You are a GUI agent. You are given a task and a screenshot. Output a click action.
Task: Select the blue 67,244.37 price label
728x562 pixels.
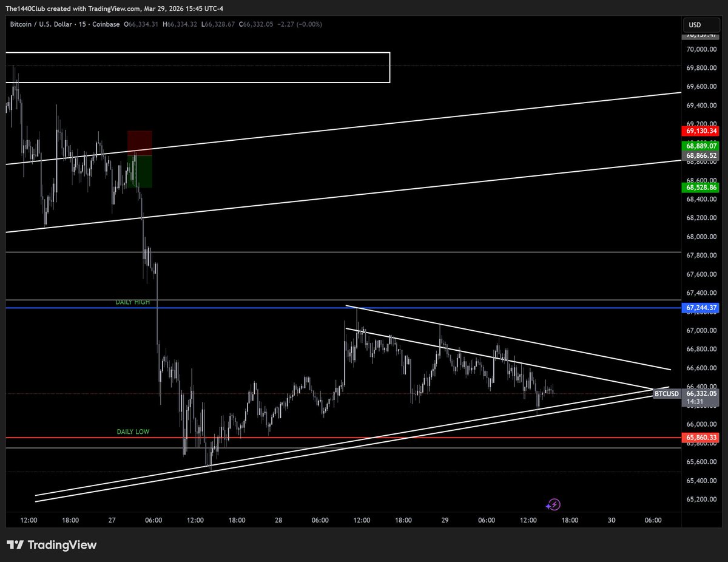[x=701, y=308]
